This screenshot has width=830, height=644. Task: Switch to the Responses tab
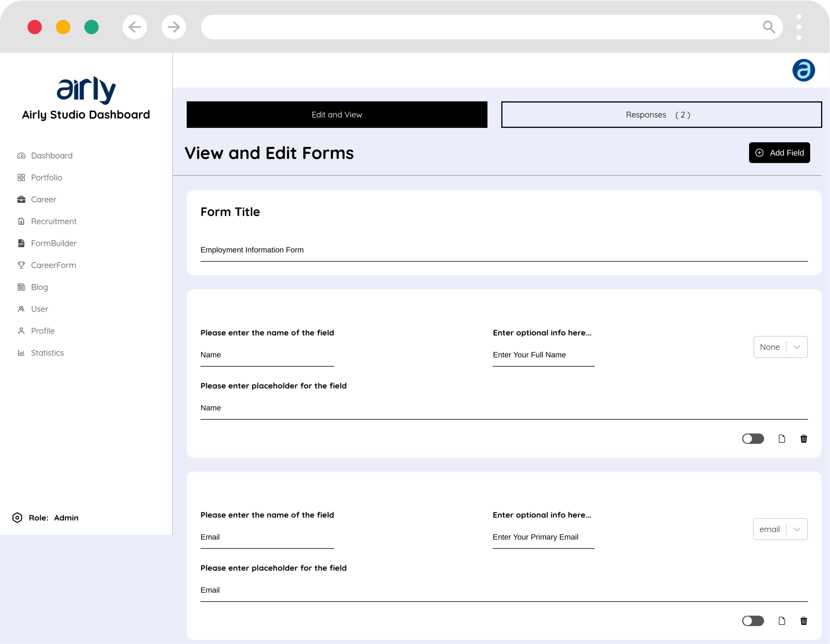click(x=661, y=114)
